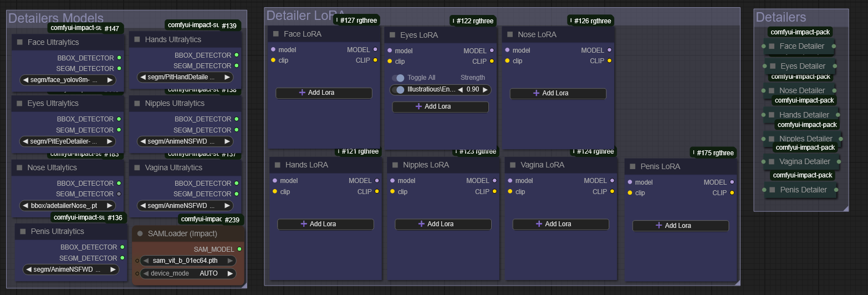Open the device_mode AUTO dropdown
868x295 pixels.
pos(188,273)
